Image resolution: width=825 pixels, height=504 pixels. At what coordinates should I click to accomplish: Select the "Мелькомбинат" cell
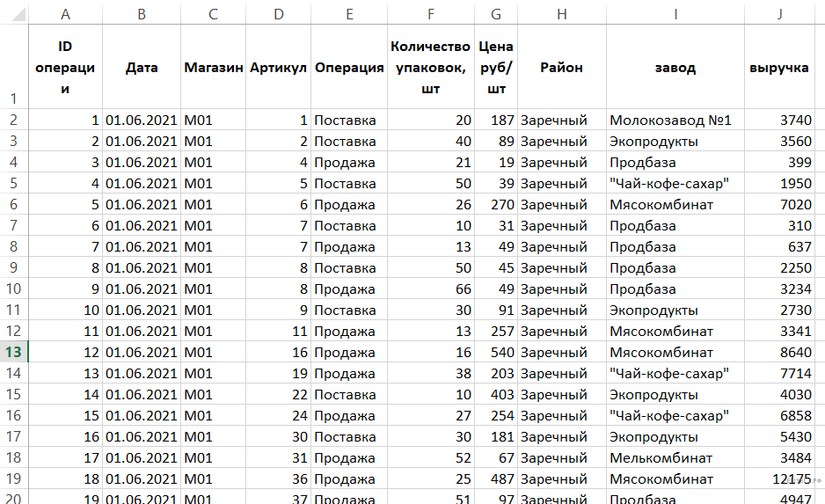[661, 457]
